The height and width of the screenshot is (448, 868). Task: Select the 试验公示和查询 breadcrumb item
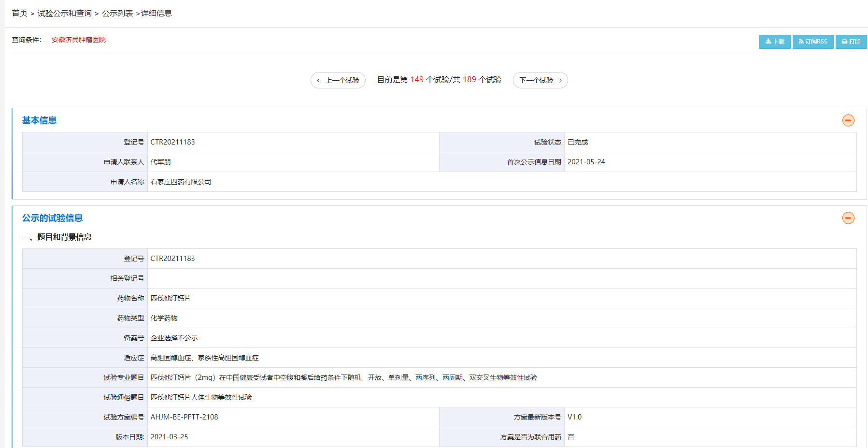64,13
